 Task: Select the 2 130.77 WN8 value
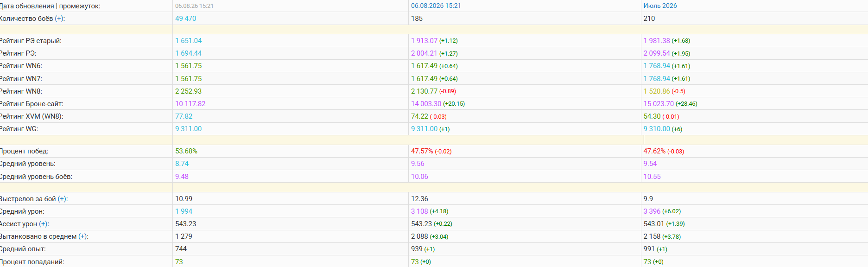[424, 91]
